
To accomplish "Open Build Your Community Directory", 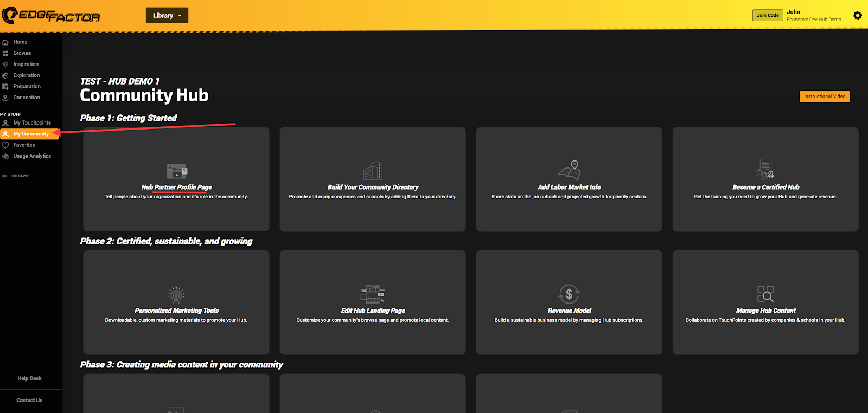I will pos(373,187).
